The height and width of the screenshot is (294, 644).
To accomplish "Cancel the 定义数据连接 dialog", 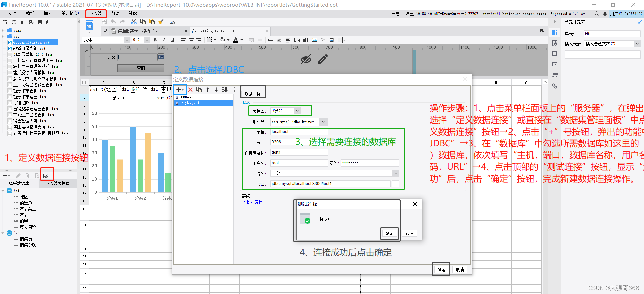I will tap(460, 269).
